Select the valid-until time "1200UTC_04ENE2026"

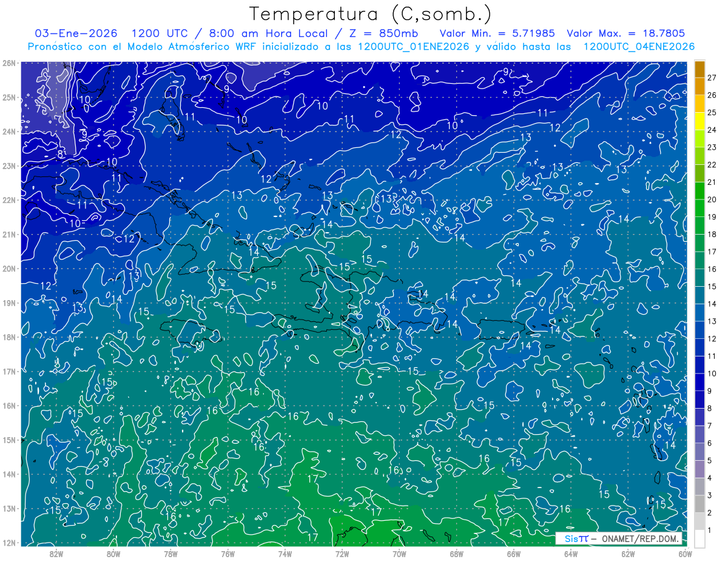(x=639, y=47)
